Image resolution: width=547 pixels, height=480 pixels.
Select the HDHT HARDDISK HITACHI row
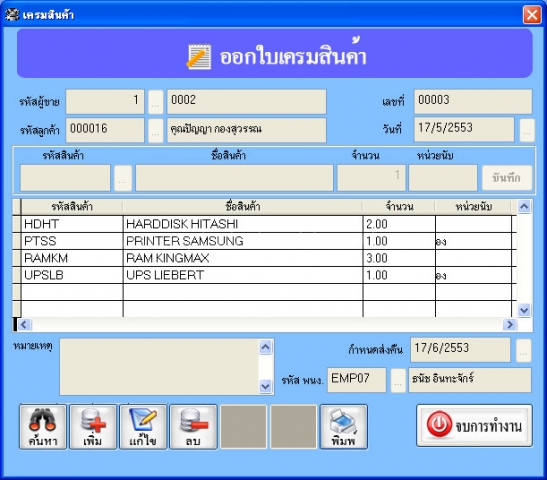tap(264, 224)
